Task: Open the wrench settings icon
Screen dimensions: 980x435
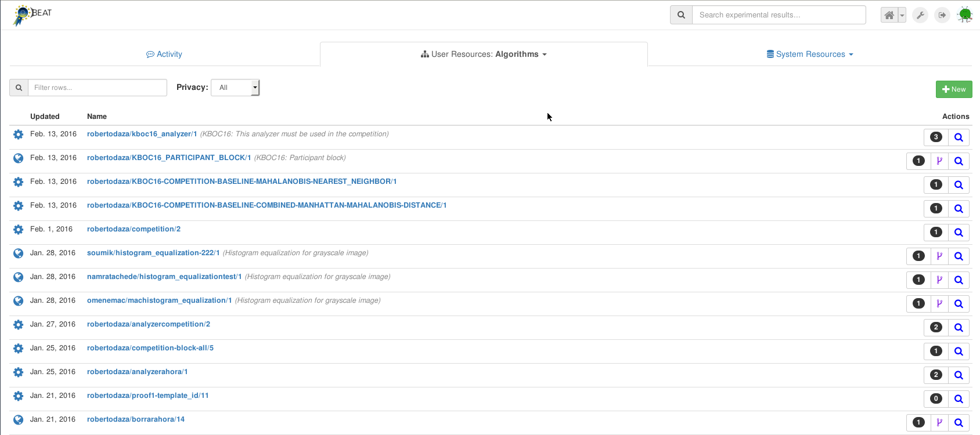Action: 920,15
